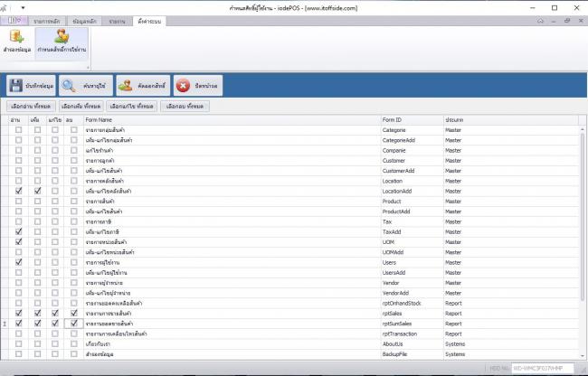Viewport: 588px width, 376px height.
Task: Uncheck add permission for LocationAdd row
Action: 37,191
